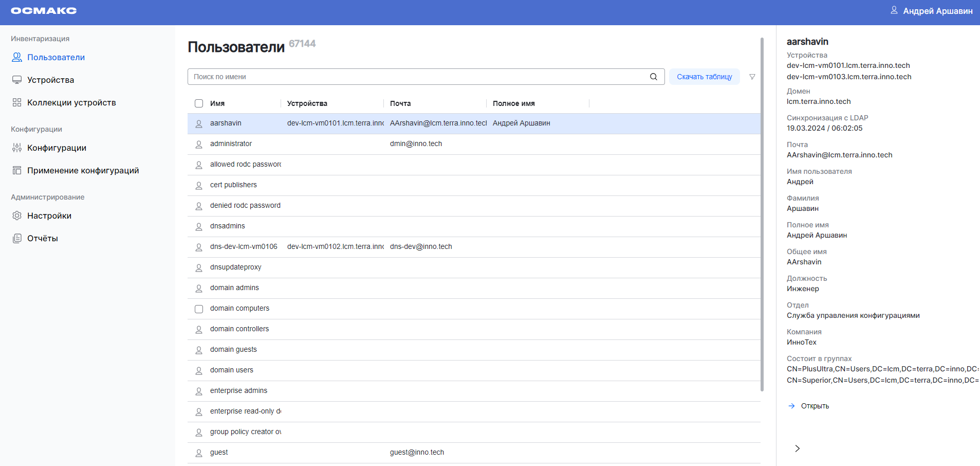Check the select-all checkbox in the table header
This screenshot has width=980, height=466.
199,103
